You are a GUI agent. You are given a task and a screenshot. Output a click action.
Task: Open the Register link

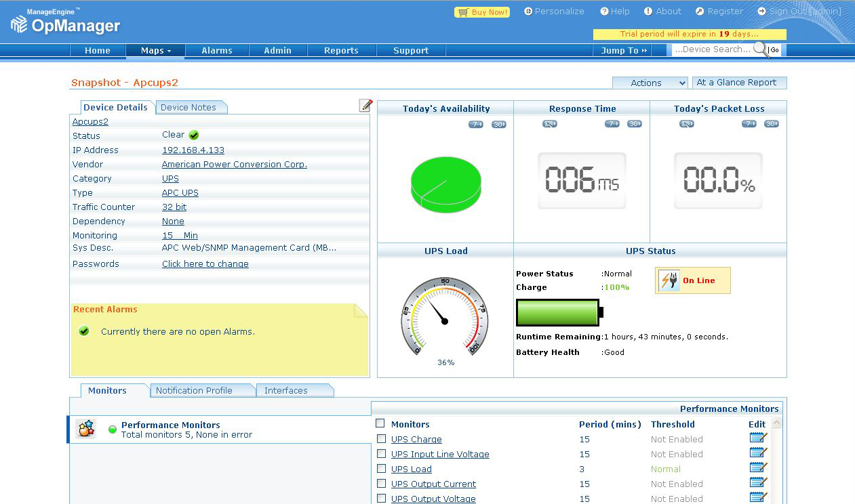click(x=719, y=12)
